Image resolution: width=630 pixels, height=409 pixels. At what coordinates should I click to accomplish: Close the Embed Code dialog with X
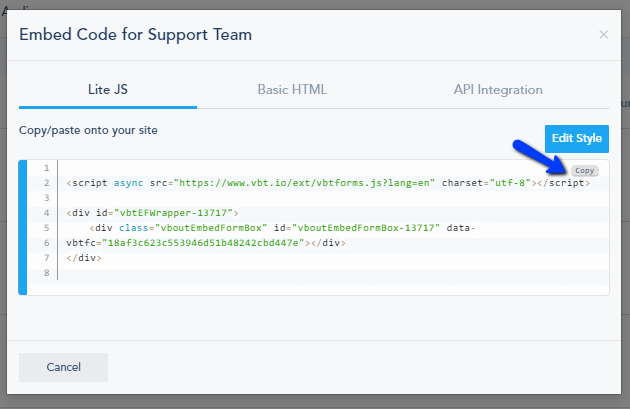pos(603,35)
